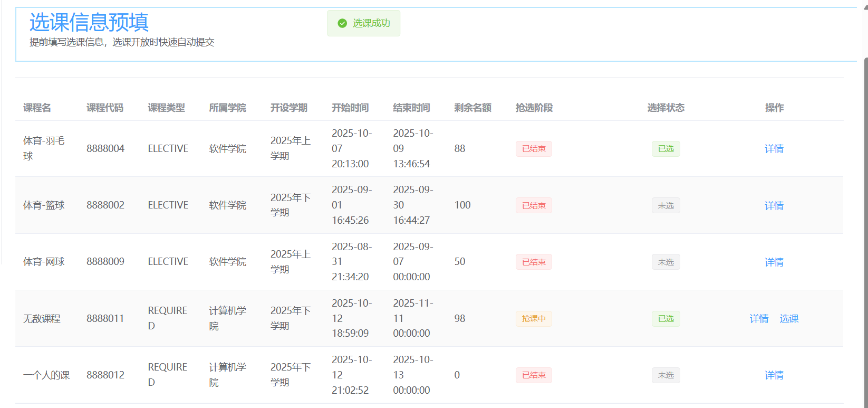Click course code 8888011 cell
The height and width of the screenshot is (408, 868).
pyautogui.click(x=105, y=319)
